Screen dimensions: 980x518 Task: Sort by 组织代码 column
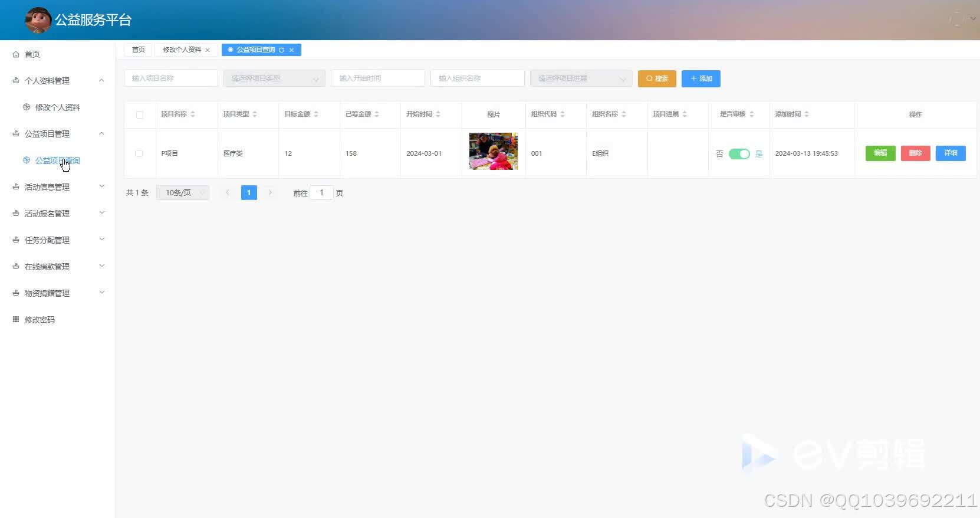(x=563, y=114)
